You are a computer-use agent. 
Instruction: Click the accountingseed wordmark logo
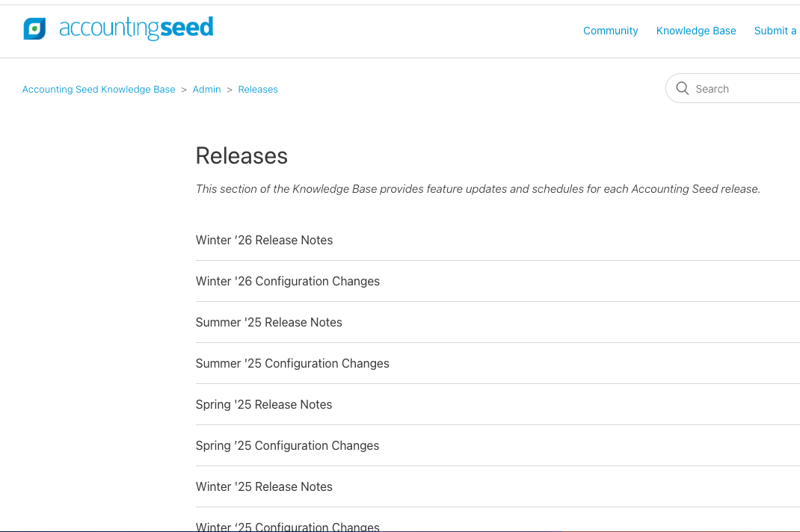click(136, 28)
